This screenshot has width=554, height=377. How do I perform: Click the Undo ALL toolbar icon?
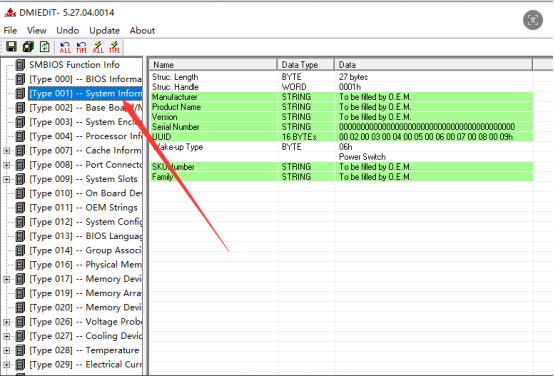pyautogui.click(x=65, y=47)
